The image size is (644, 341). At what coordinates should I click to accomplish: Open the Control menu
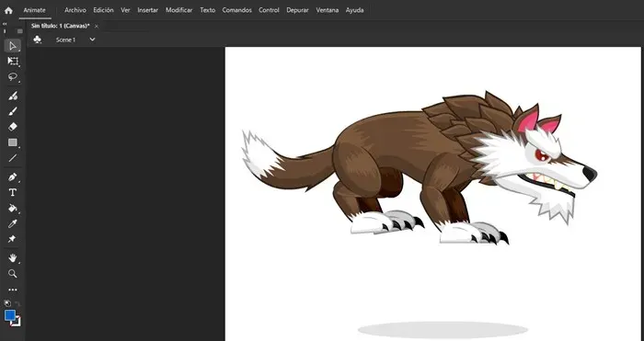click(269, 10)
